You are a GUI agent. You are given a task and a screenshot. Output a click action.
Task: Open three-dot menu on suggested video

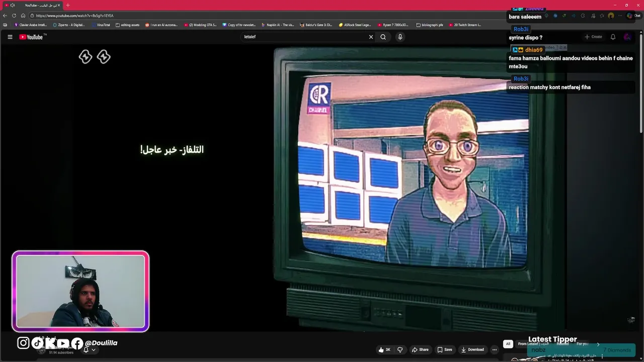click(602, 356)
